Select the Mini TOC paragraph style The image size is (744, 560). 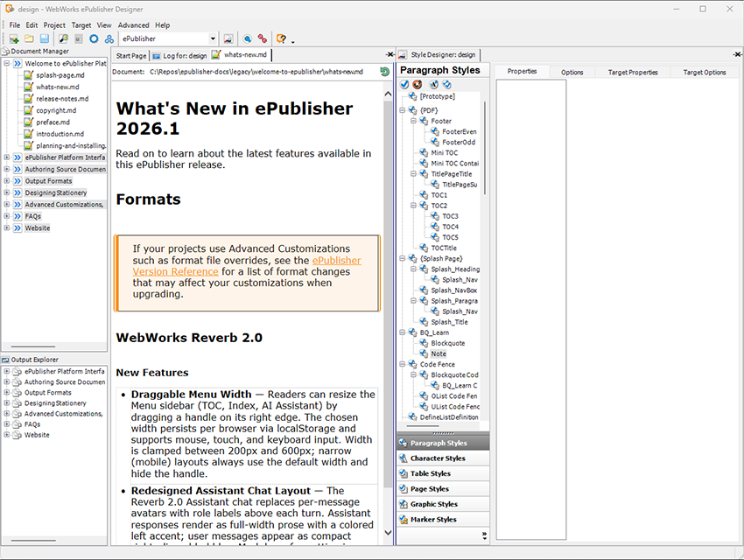pos(444,152)
